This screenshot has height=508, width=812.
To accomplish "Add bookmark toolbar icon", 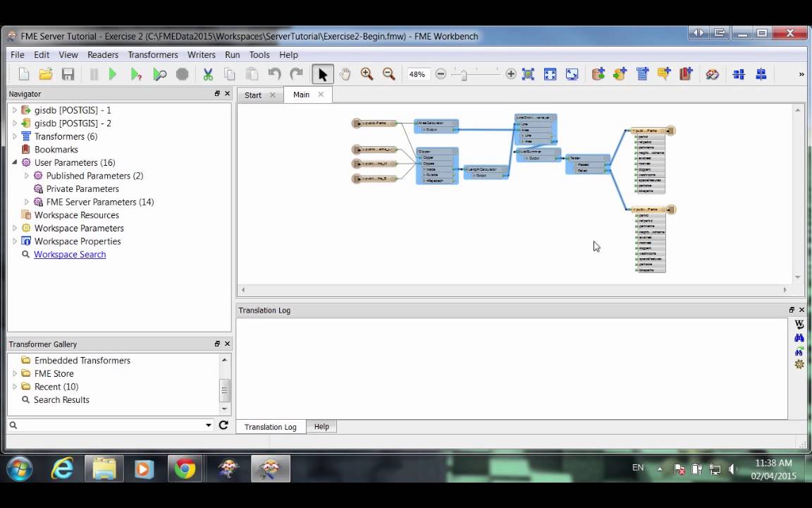I will (686, 74).
